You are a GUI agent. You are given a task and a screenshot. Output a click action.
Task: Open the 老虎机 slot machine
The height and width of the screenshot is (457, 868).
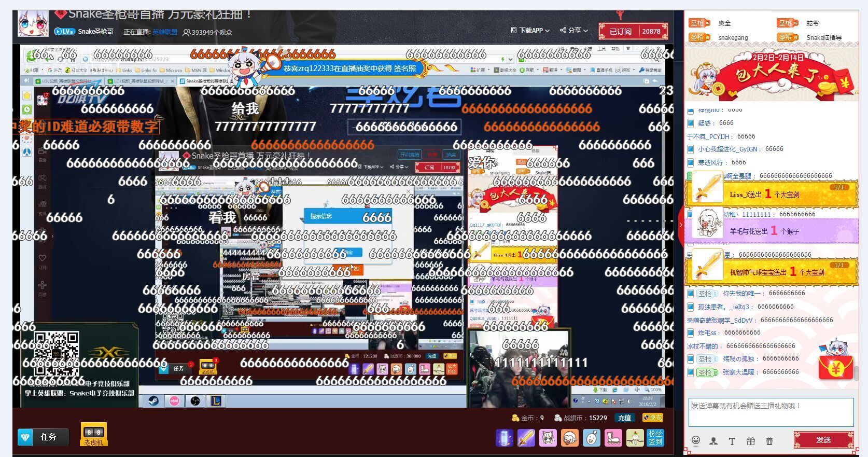coord(94,434)
